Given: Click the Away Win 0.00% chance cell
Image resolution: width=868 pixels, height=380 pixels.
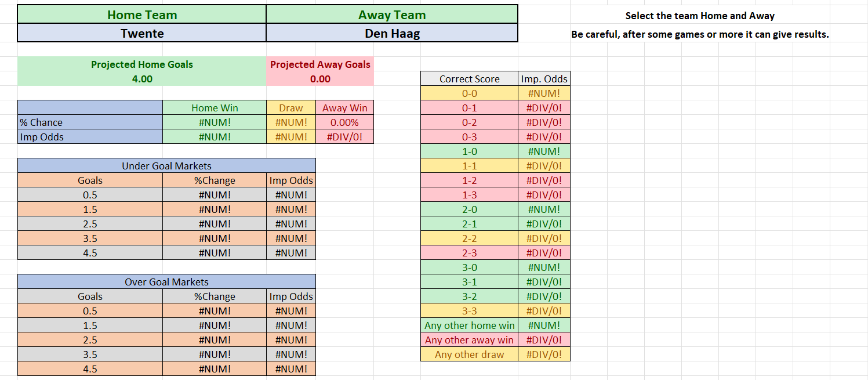Looking at the screenshot, I should coord(344,122).
